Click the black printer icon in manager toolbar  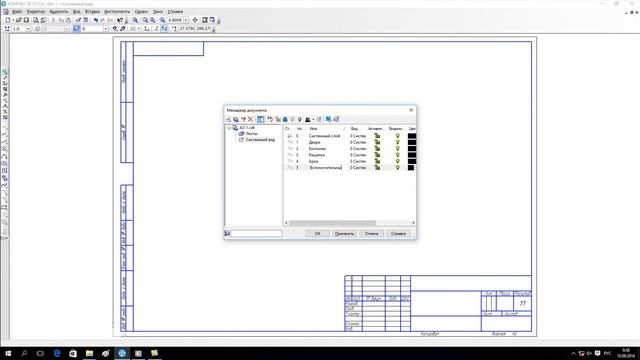tap(308, 119)
